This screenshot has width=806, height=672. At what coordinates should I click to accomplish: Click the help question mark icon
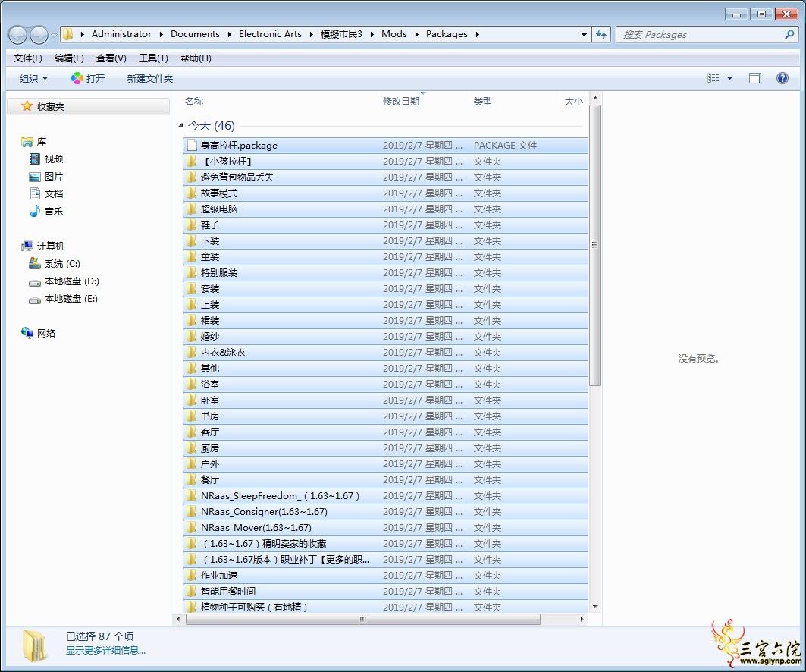coord(782,78)
